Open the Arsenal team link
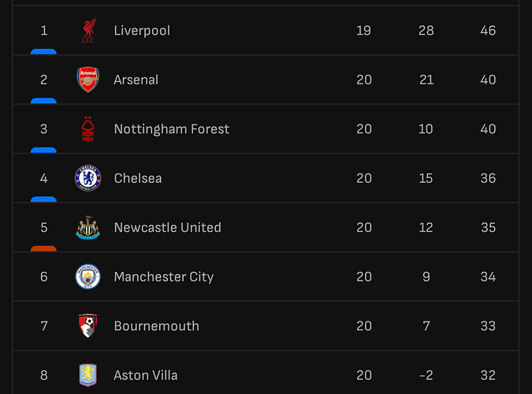The image size is (532, 394). pyautogui.click(x=136, y=80)
